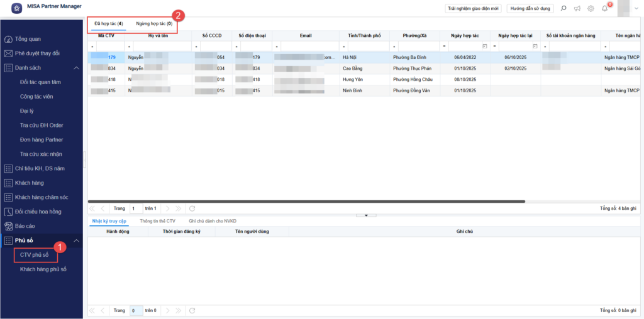Open the user account dropdown arrow
Image resolution: width=644 pixels, height=319 pixels.
coord(637,9)
